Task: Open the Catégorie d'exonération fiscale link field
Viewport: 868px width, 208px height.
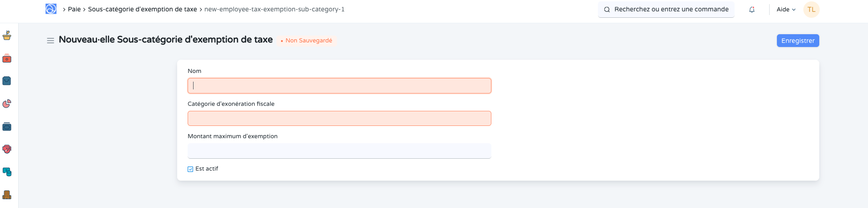Action: (x=339, y=119)
